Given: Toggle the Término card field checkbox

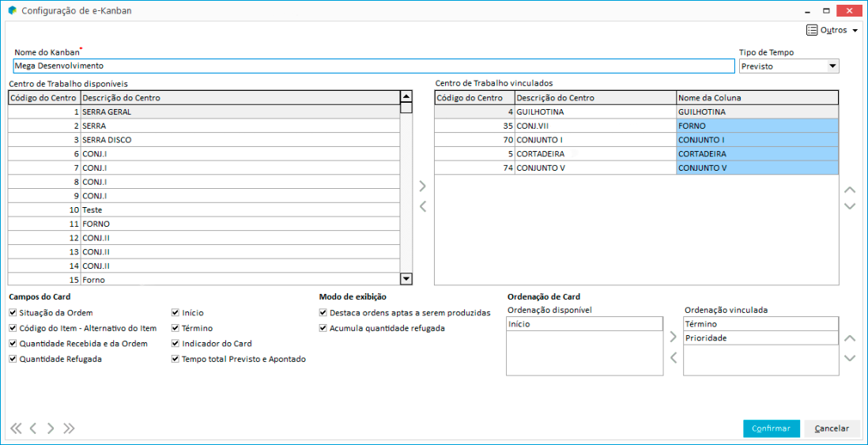Looking at the screenshot, I should [175, 328].
